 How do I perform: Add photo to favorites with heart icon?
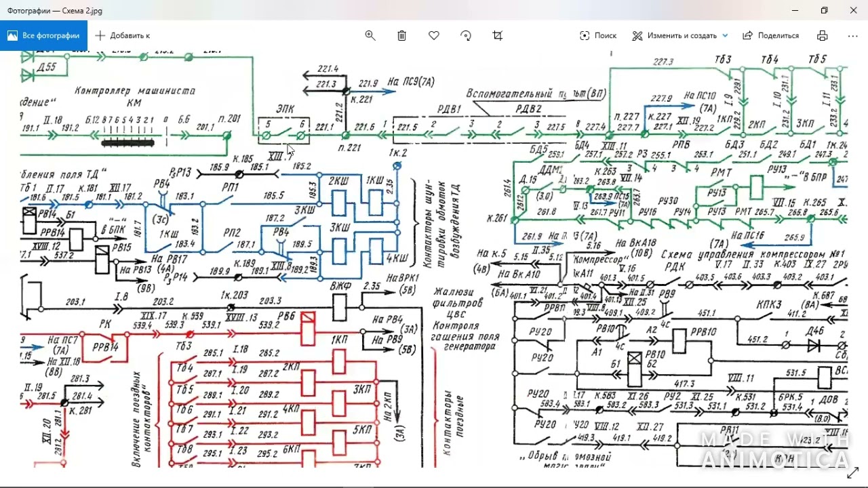(x=434, y=35)
